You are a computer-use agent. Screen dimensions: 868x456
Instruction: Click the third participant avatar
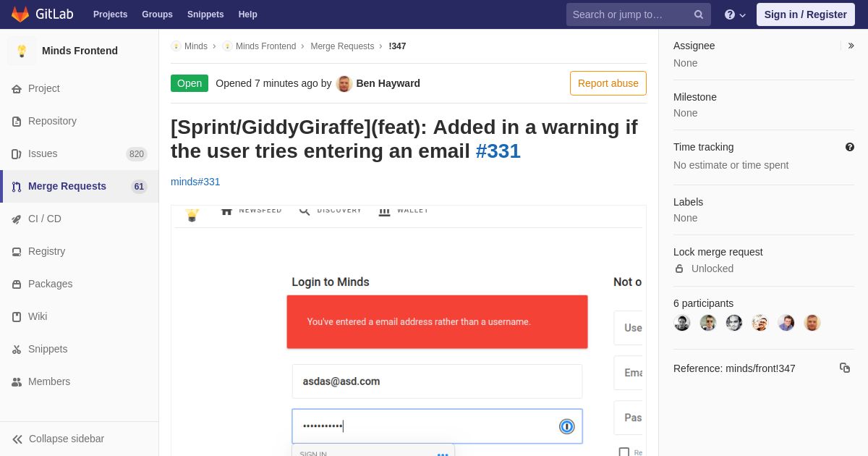[734, 323]
